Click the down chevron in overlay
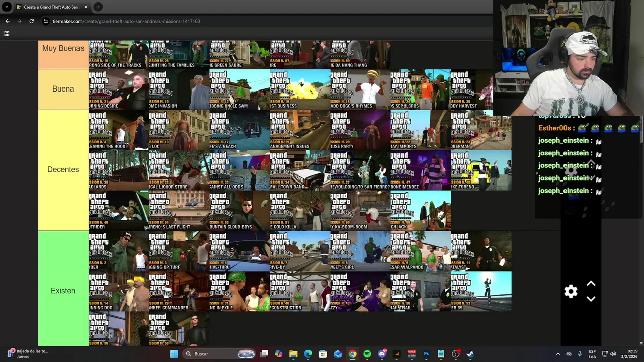The width and height of the screenshot is (644, 362). tap(591, 299)
